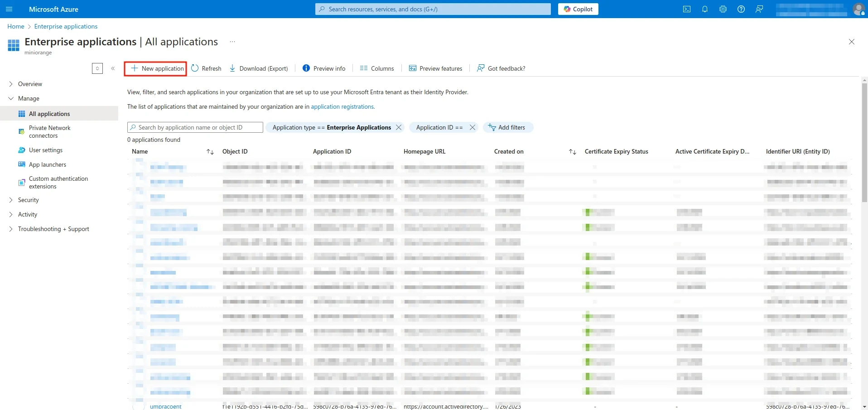Click the Preview features icon
This screenshot has height=410, width=868.
coord(412,68)
